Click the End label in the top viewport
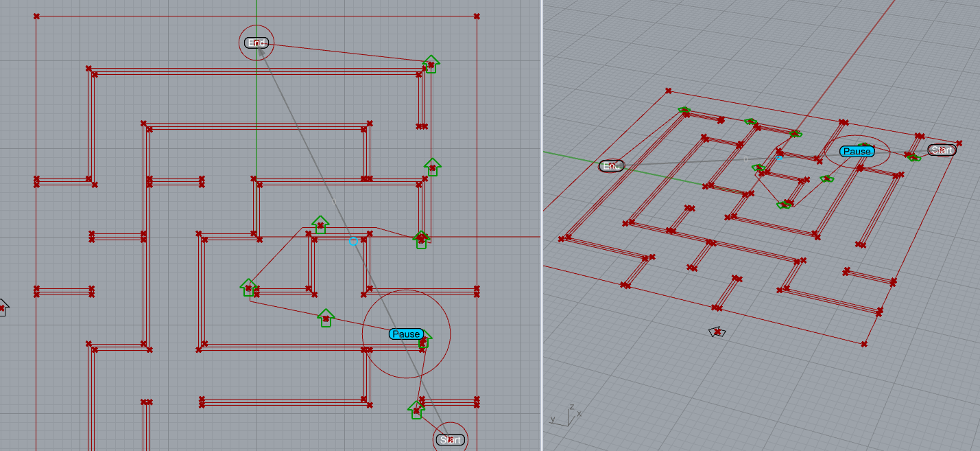 coord(256,43)
